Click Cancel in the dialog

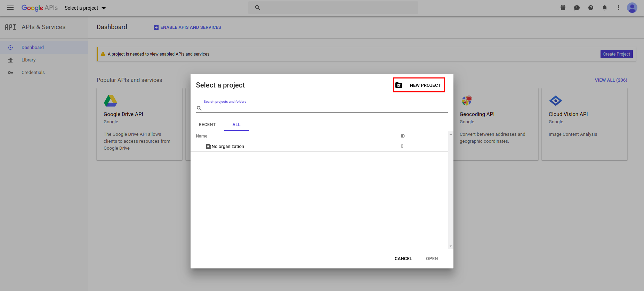403,259
